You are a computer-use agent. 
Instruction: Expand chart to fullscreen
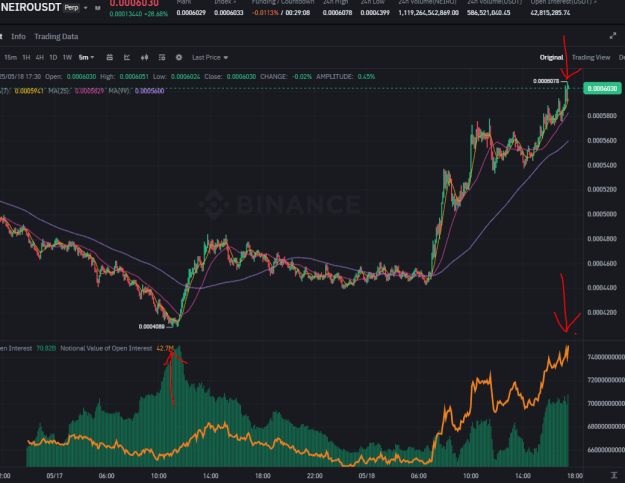coord(613,36)
